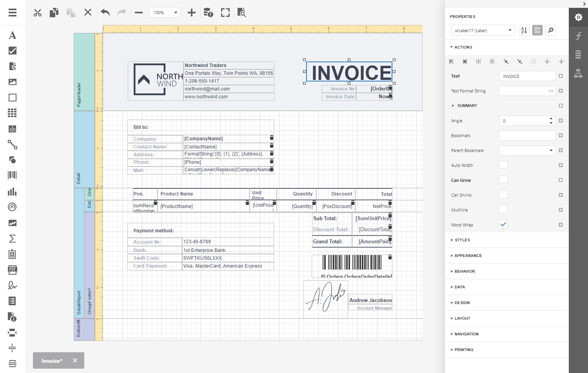Switch to the Invoice* report tab
Image resolution: width=588 pixels, height=373 pixels.
tap(52, 361)
